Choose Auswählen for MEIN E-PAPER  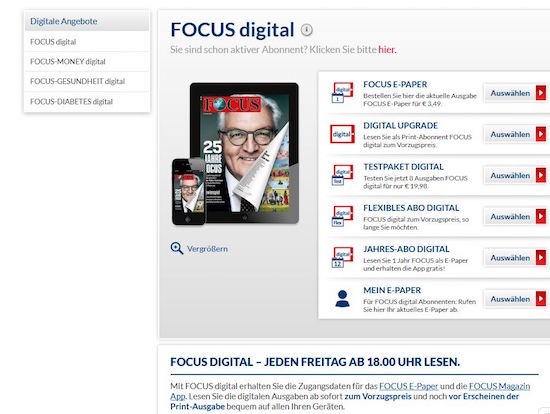pos(515,299)
